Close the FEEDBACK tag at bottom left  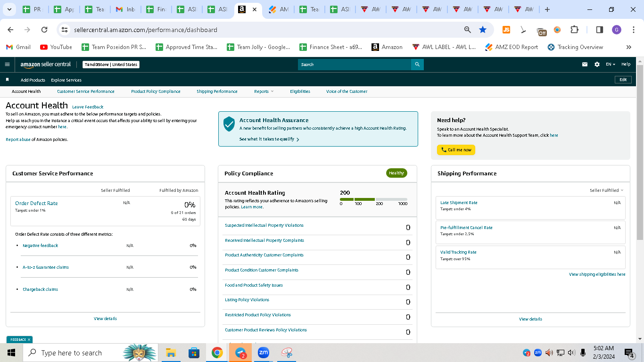point(29,339)
